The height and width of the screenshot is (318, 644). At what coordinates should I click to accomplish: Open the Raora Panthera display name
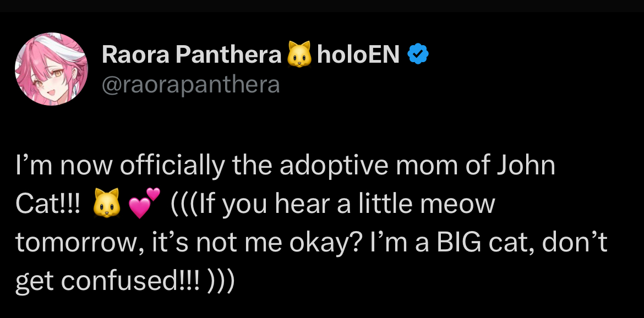pos(192,54)
